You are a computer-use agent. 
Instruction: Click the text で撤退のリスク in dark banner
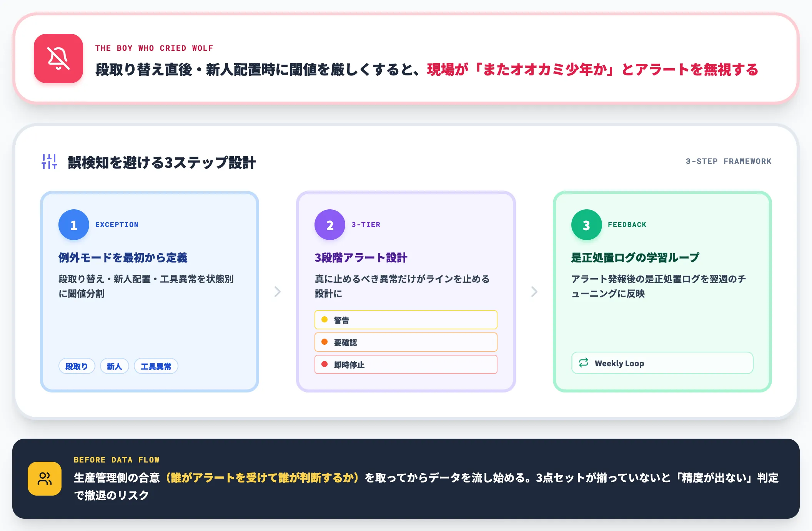tap(111, 495)
